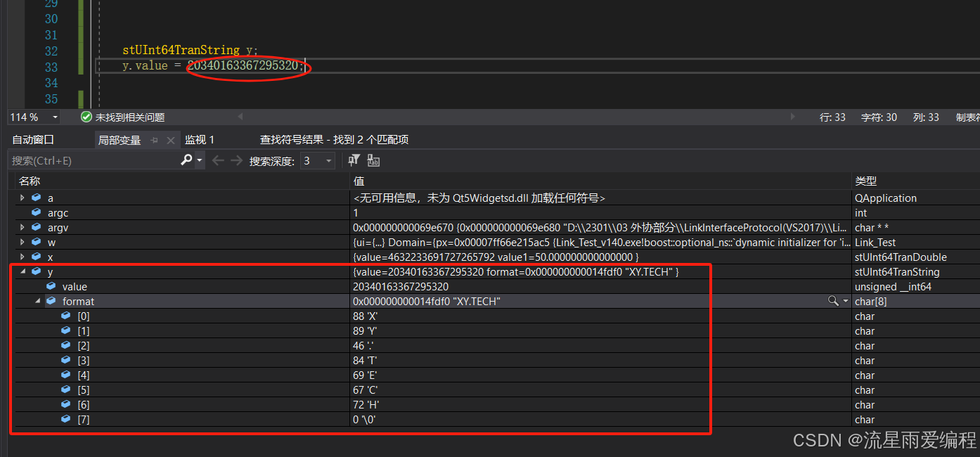Viewport: 980px width, 457px height.
Task: Expand variable a in the locals tree
Action: pyautogui.click(x=22, y=198)
